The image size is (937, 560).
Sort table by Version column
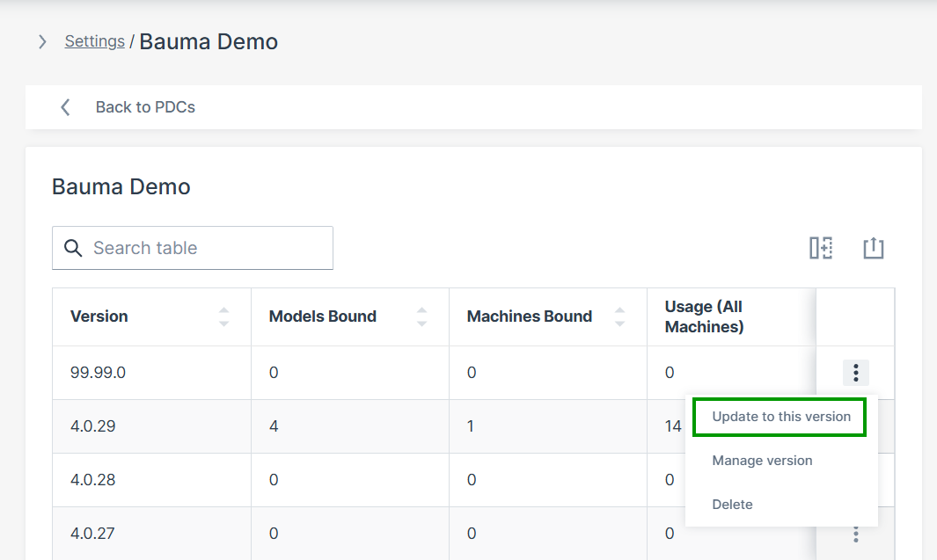click(x=223, y=316)
